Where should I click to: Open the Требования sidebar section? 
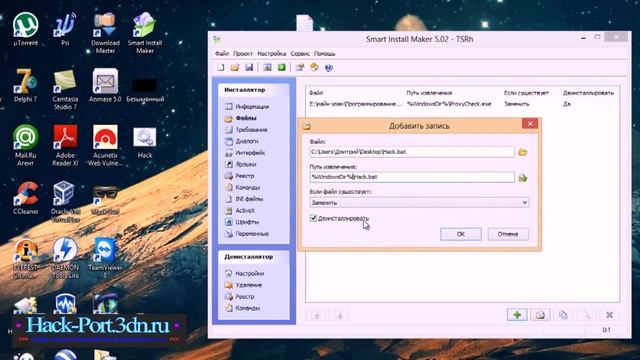coord(246,130)
